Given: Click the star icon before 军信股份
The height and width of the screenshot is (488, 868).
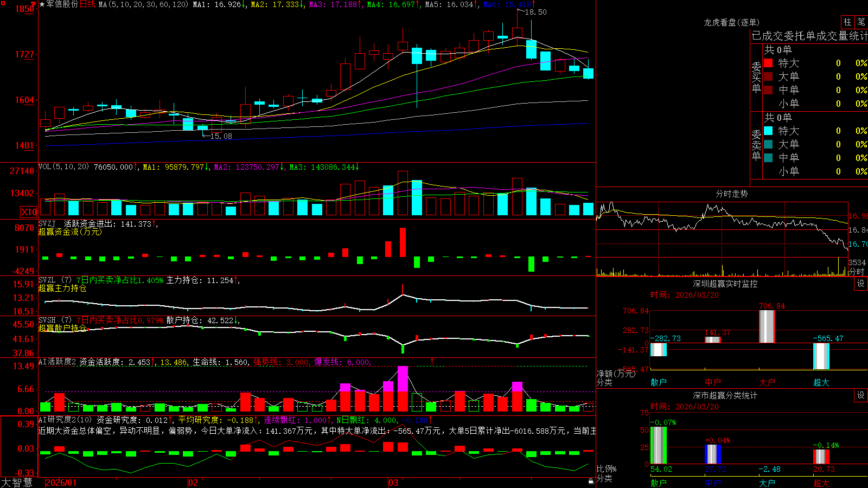Looking at the screenshot, I should point(42,4).
